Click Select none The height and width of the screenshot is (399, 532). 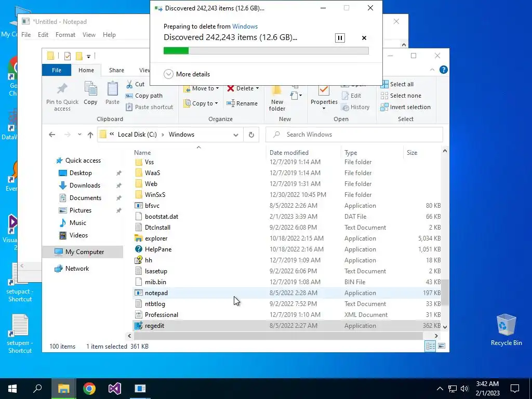(401, 96)
